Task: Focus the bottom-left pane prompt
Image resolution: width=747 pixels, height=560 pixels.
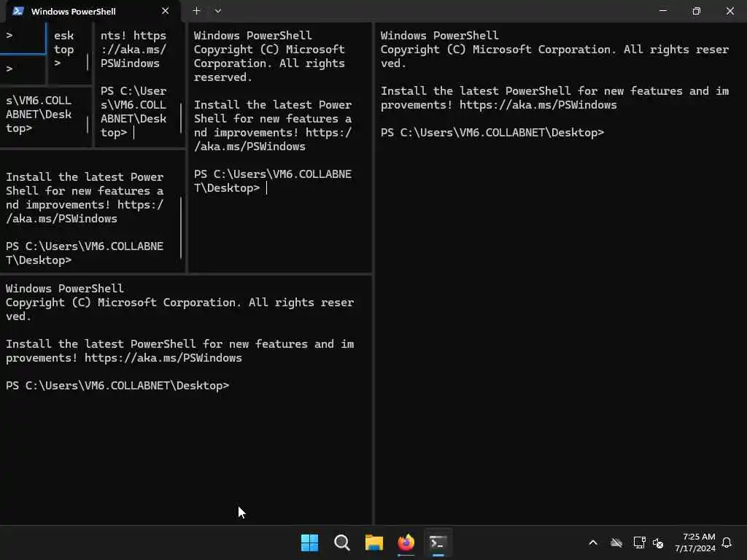Action: [x=117, y=385]
